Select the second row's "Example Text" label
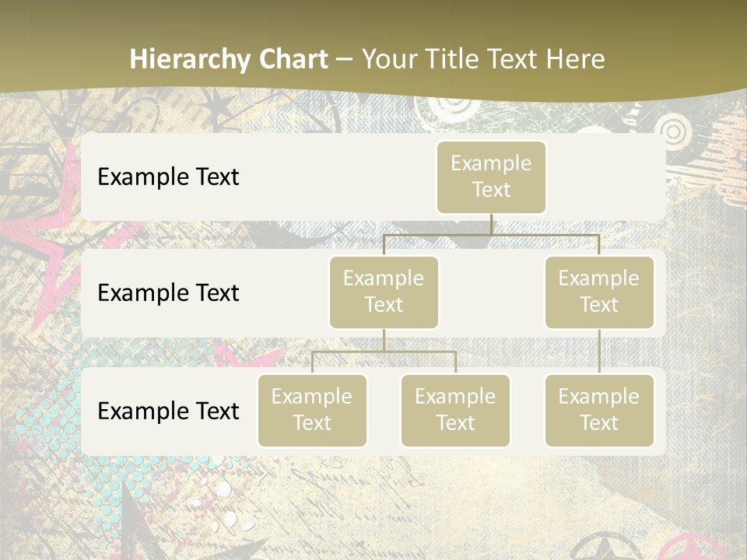The image size is (747, 560). point(168,292)
